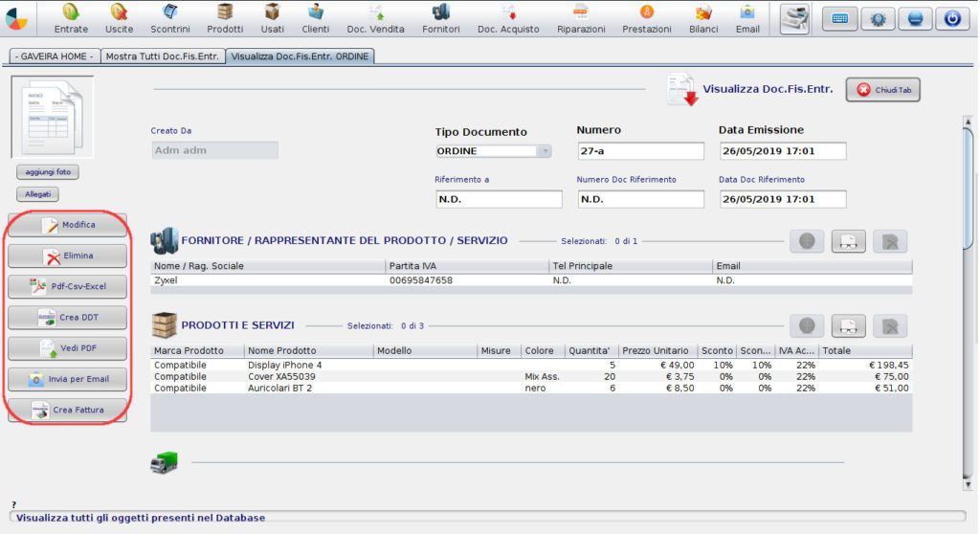Open the Prestazioni section

pyautogui.click(x=647, y=18)
